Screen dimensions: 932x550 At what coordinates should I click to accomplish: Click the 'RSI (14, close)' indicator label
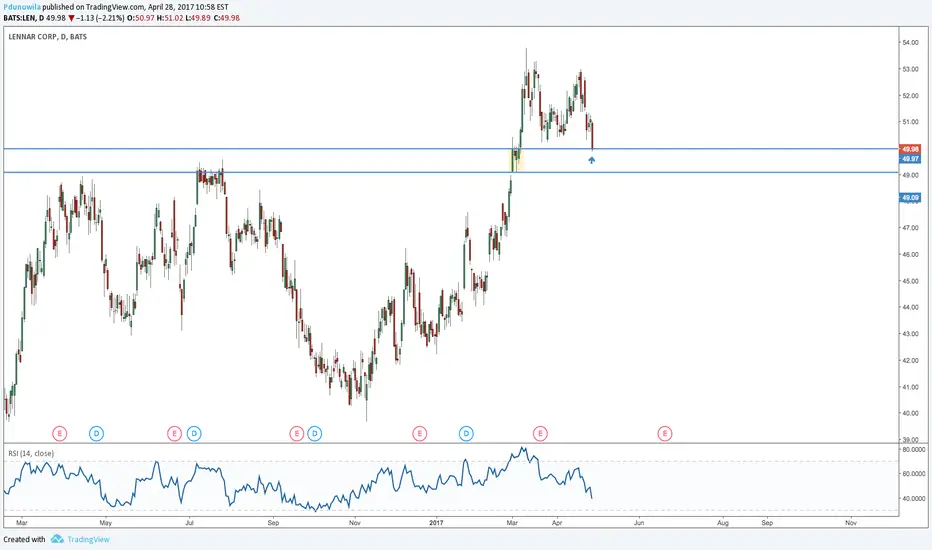pos(31,453)
